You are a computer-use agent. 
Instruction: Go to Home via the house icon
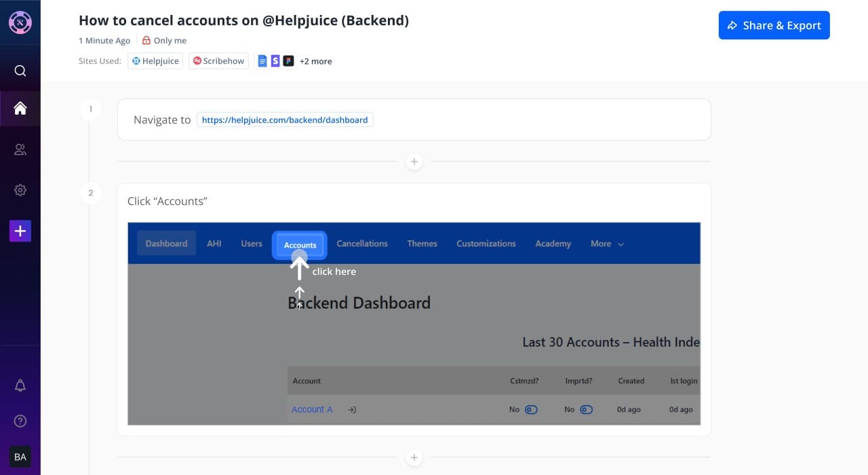click(20, 108)
